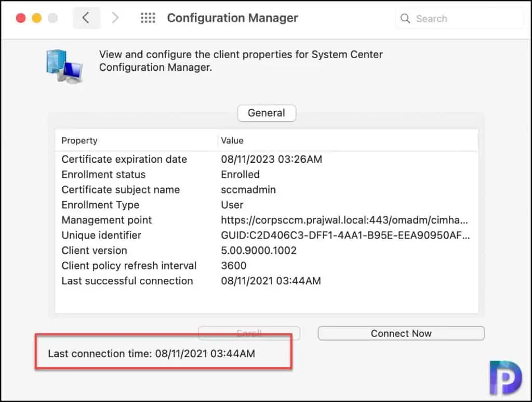Click the Configuration Manager window title

click(232, 18)
